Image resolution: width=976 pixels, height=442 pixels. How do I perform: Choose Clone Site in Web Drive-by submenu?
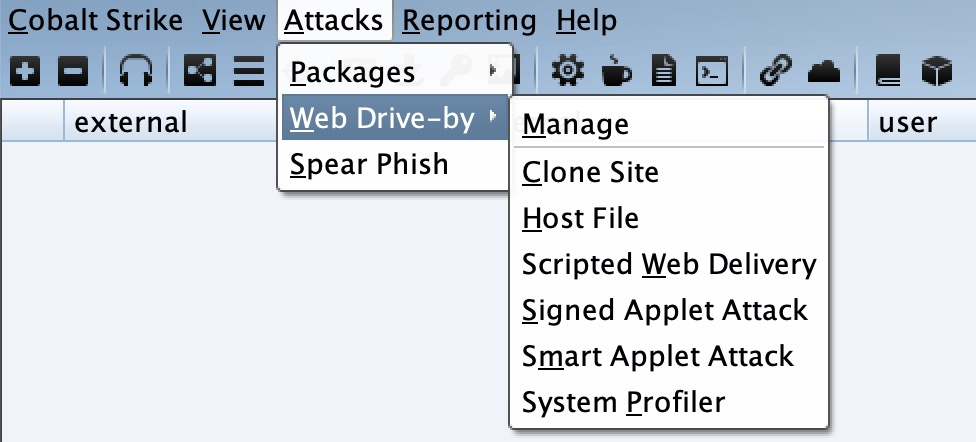590,172
